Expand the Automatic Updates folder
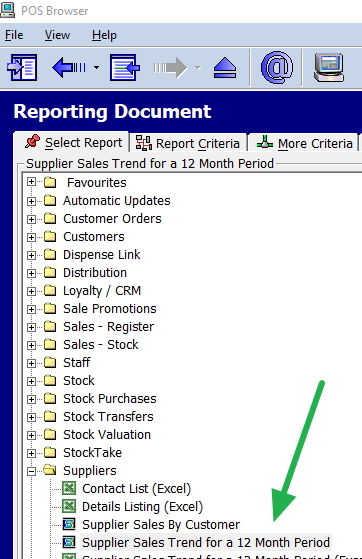The height and width of the screenshot is (559, 362). pos(31,201)
